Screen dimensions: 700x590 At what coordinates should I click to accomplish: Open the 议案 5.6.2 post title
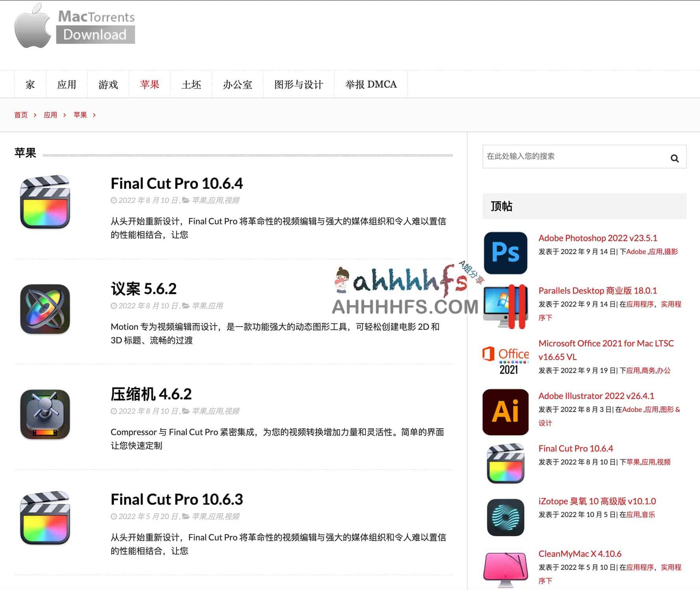[x=144, y=289]
